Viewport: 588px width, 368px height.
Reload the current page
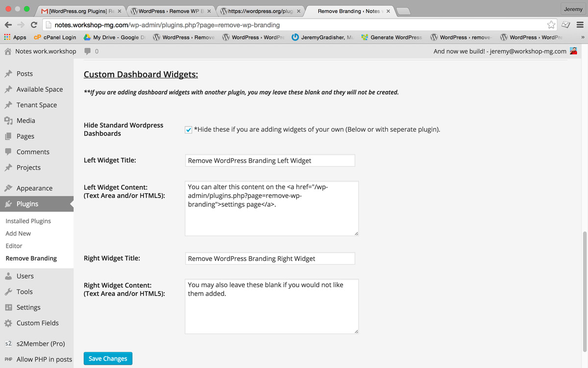point(34,25)
